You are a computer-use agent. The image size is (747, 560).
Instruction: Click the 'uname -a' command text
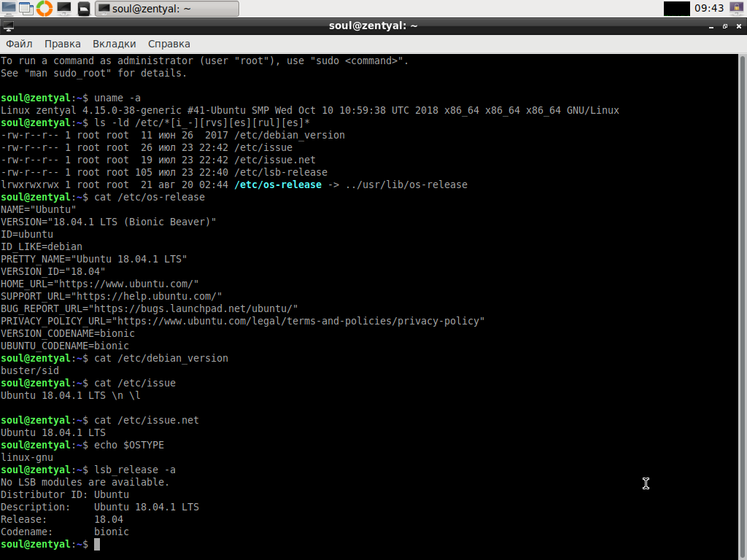(117, 98)
